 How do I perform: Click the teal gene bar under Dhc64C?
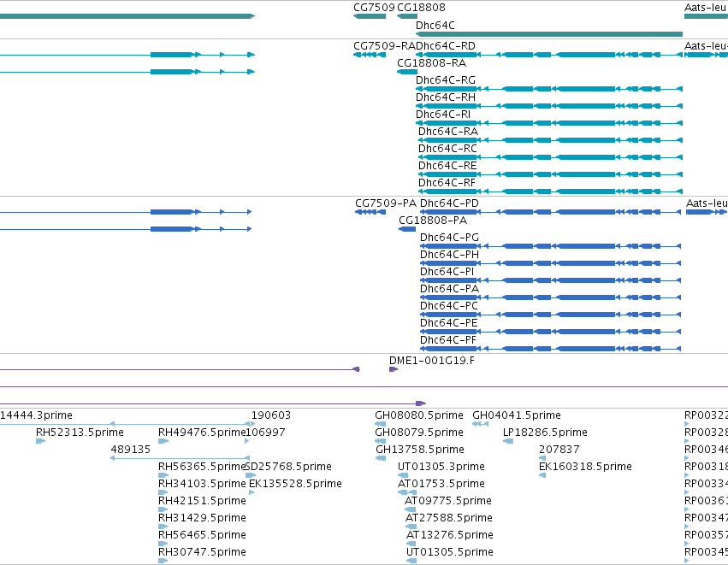pos(549,34)
